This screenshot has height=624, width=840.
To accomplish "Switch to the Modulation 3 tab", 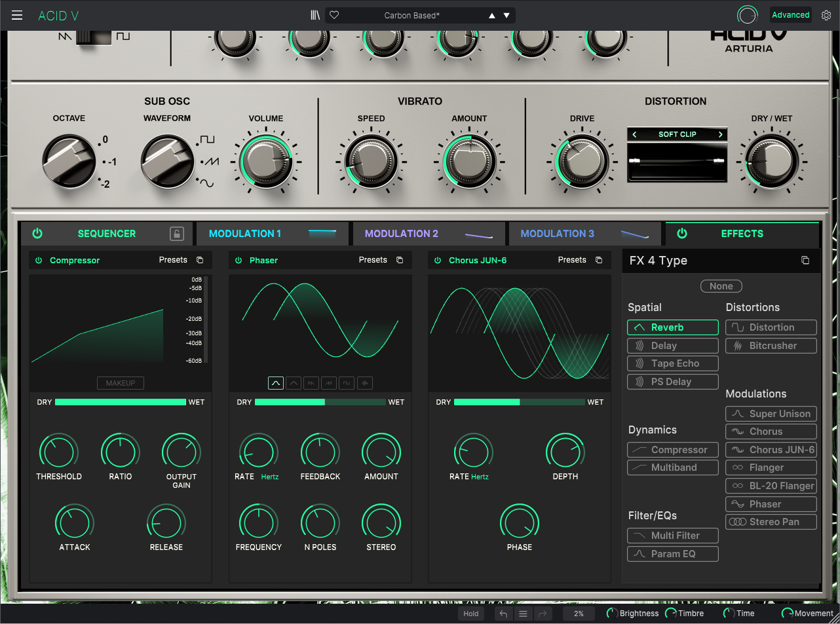I will [x=584, y=234].
